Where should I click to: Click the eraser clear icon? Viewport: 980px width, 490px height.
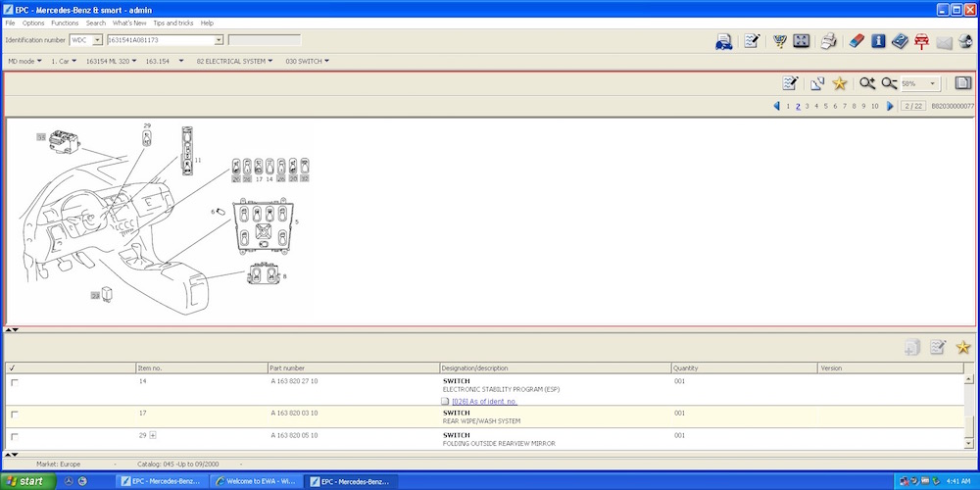pyautogui.click(x=856, y=41)
